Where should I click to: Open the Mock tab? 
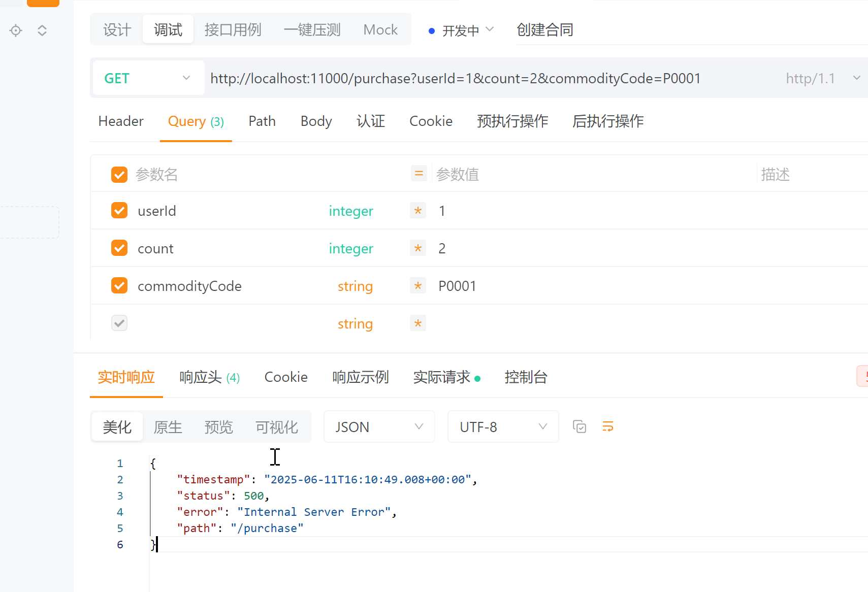(380, 29)
